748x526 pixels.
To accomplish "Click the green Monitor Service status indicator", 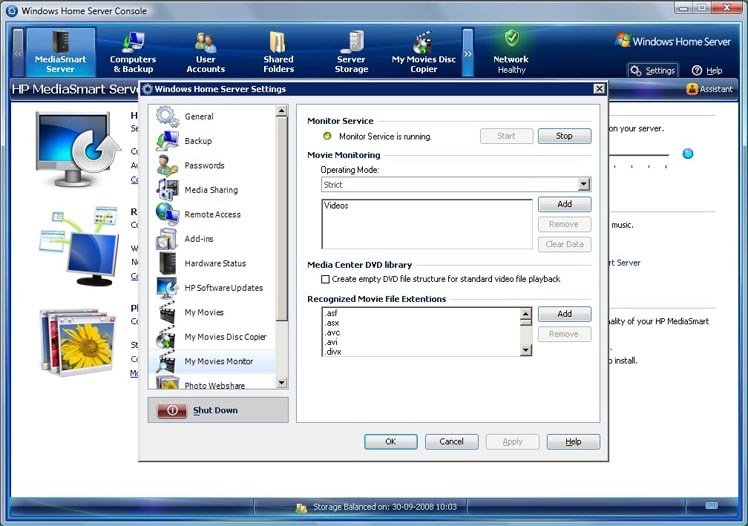I will pyautogui.click(x=327, y=136).
